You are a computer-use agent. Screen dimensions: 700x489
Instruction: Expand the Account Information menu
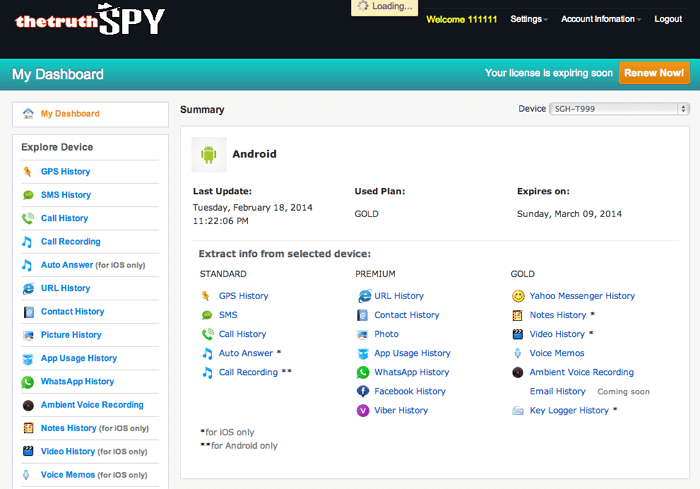[x=600, y=19]
